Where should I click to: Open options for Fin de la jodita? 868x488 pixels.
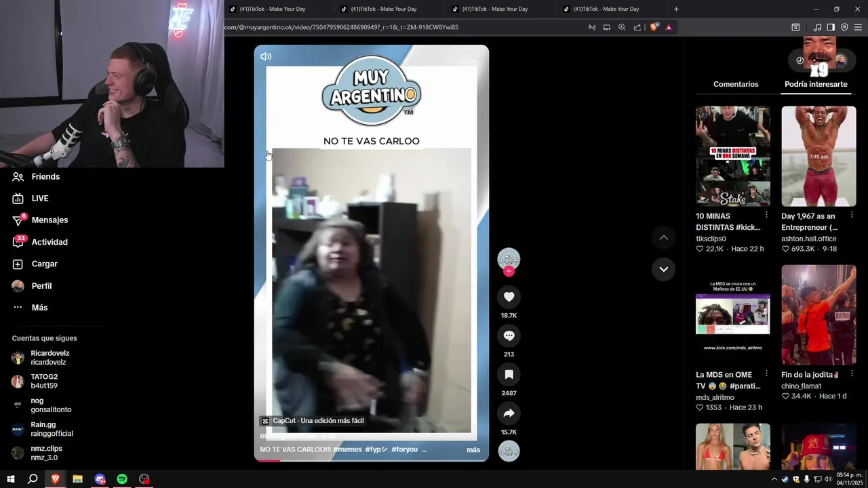(852, 374)
